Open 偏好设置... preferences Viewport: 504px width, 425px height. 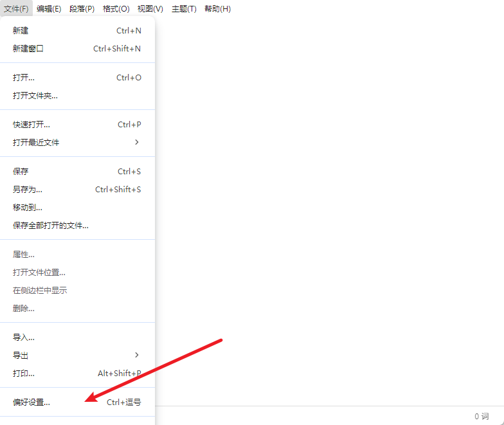click(x=32, y=402)
